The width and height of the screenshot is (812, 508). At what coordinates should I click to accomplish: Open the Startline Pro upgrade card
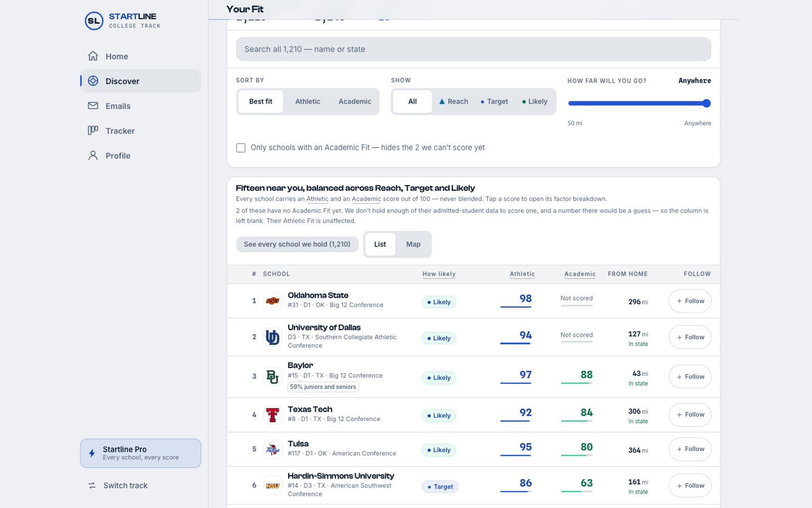tap(141, 453)
